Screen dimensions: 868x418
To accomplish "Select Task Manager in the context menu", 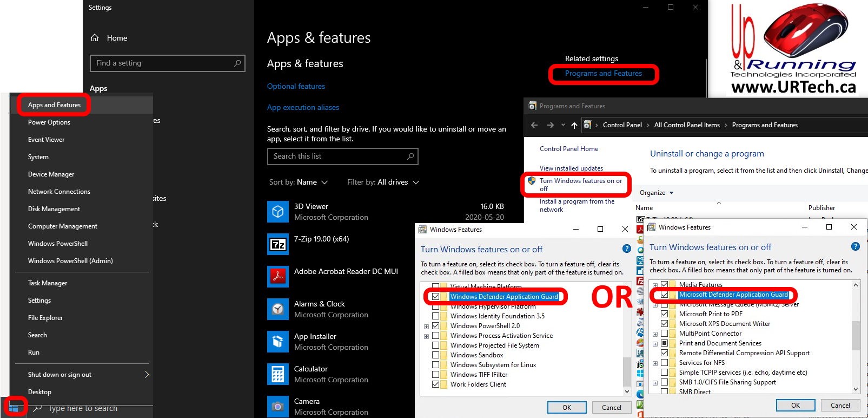I will point(48,283).
